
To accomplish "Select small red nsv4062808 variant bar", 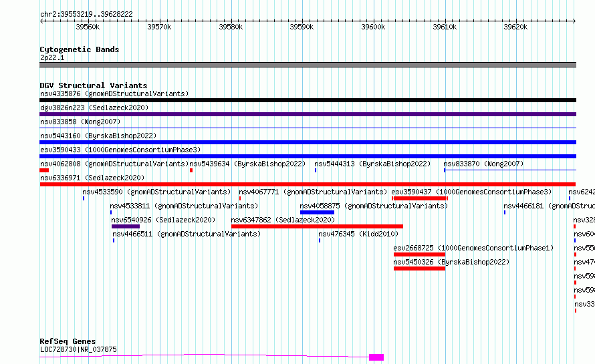I will [44, 170].
